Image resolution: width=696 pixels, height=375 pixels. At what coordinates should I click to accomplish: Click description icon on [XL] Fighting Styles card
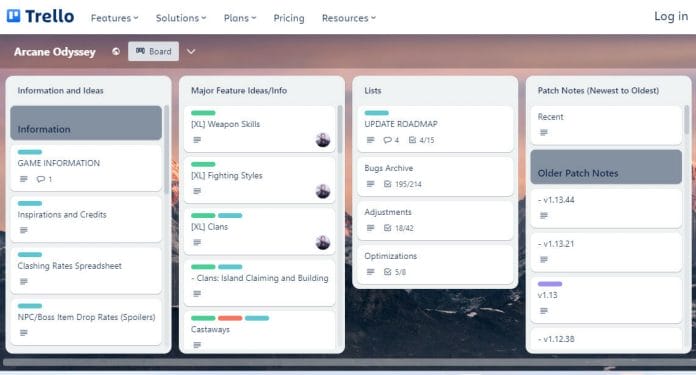(197, 191)
